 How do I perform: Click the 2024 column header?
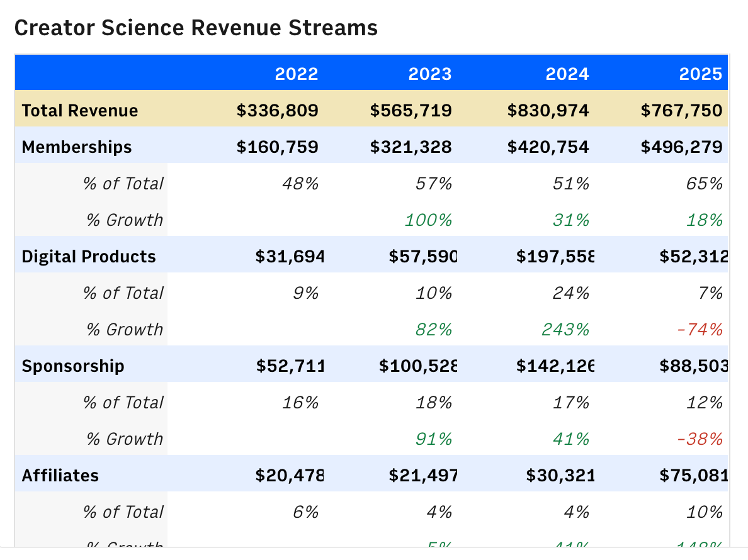click(x=567, y=74)
